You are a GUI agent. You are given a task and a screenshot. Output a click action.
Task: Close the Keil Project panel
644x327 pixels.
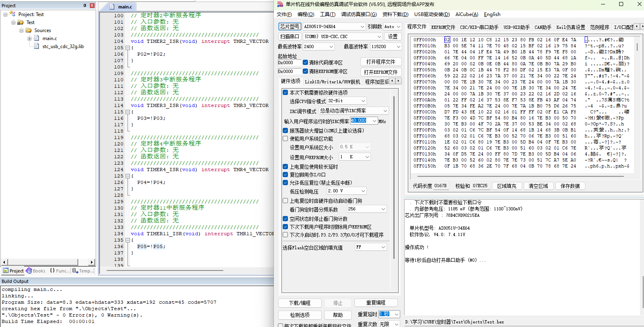[x=92, y=6]
